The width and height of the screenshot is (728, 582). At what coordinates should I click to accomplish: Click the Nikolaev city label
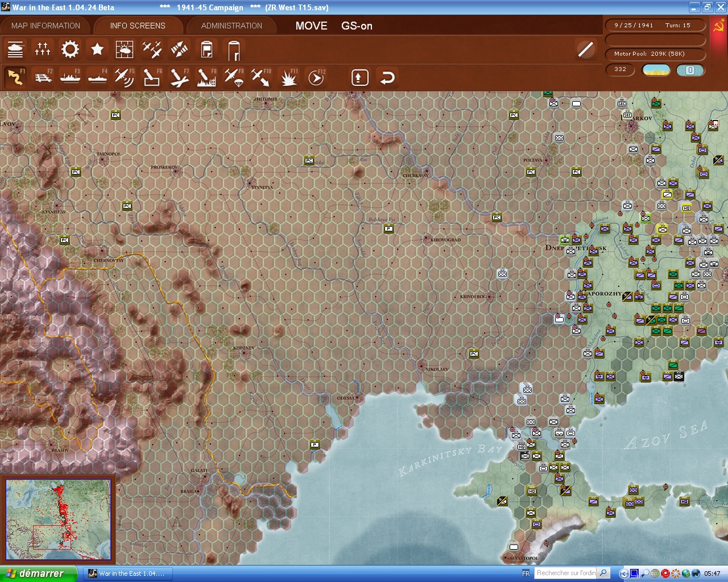[437, 369]
